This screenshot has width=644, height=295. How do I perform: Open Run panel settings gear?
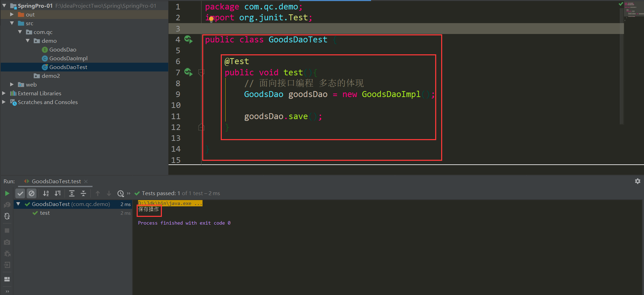[638, 181]
